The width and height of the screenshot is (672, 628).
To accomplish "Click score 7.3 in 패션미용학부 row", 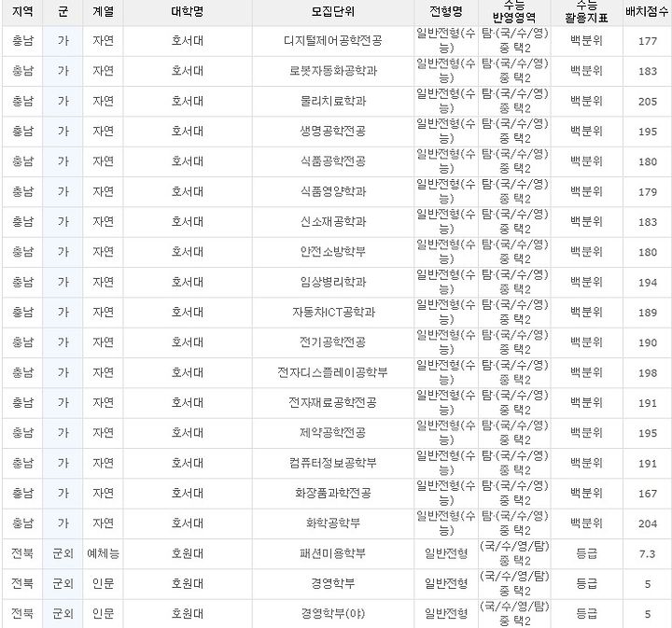I will click(647, 554).
